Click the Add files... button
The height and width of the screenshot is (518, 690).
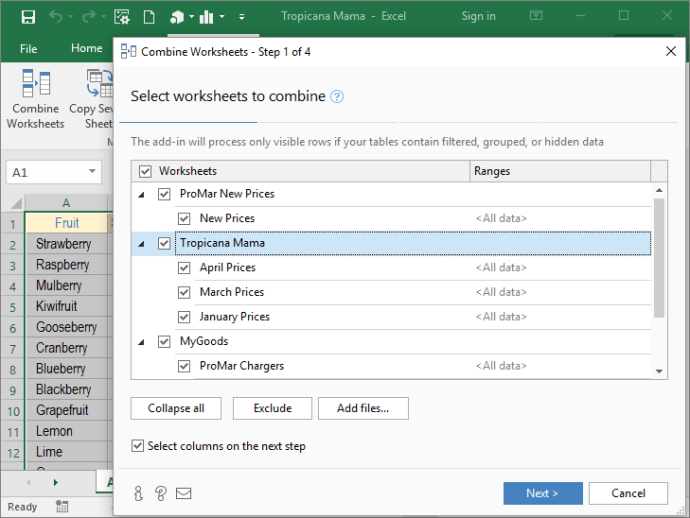(363, 408)
